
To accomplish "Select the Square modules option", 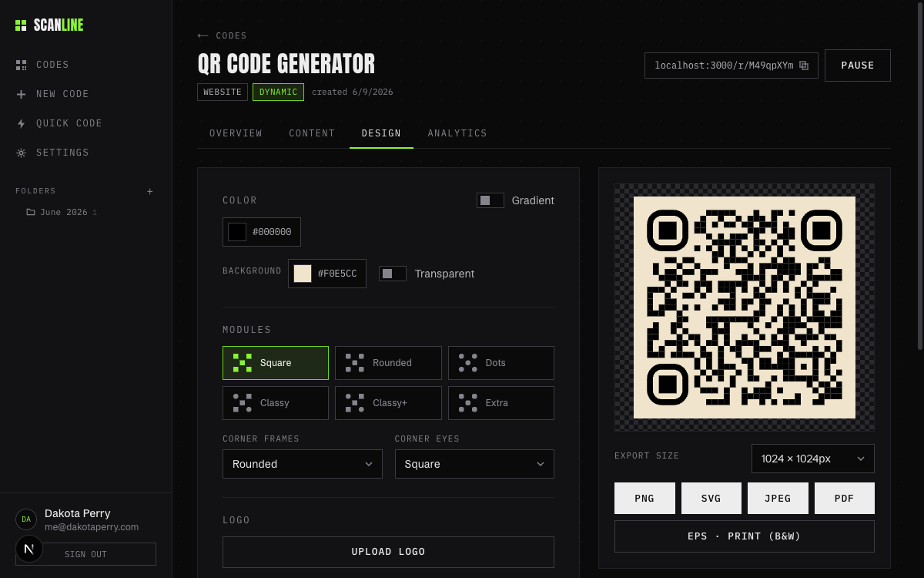I will pyautogui.click(x=276, y=363).
